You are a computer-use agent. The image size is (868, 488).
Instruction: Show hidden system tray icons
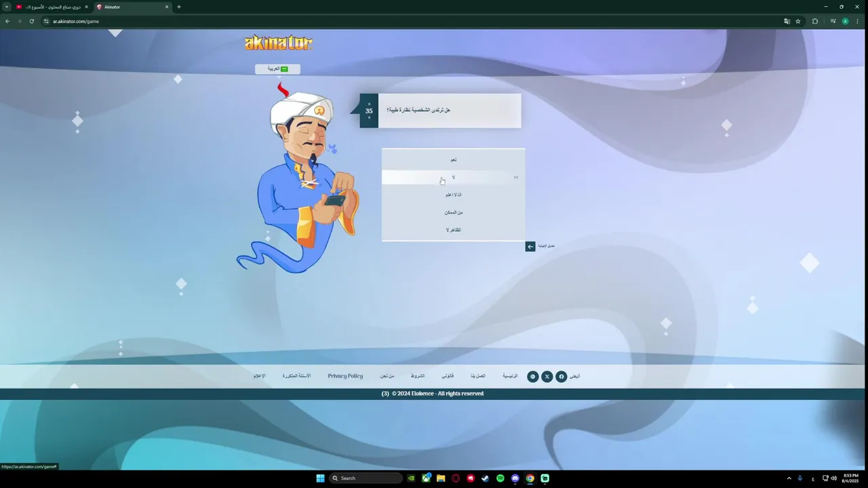click(x=789, y=478)
